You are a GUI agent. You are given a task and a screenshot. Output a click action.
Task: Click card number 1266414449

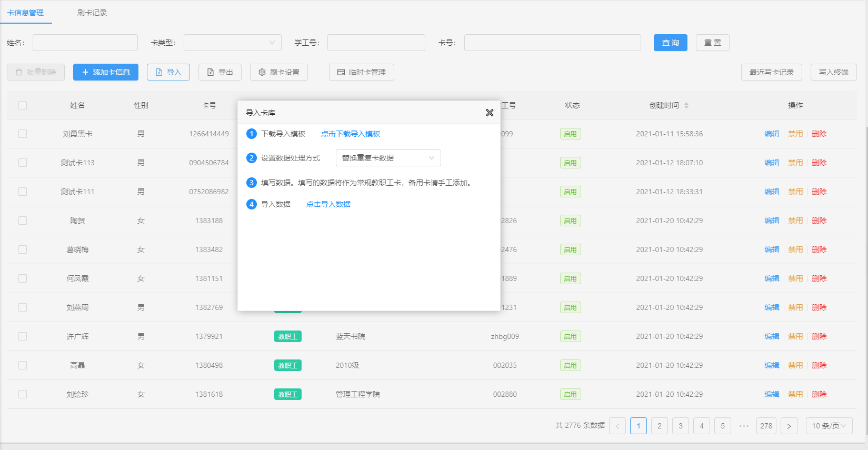pos(209,134)
